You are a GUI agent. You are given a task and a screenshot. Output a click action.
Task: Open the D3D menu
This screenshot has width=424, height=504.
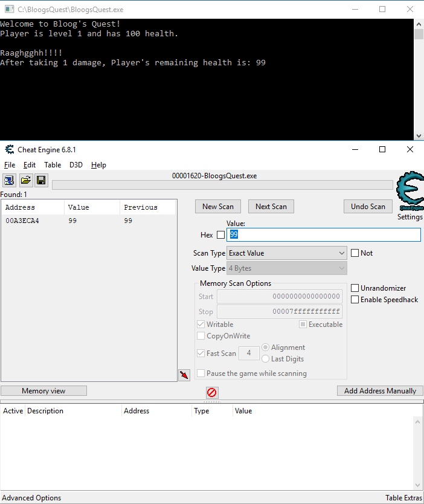[x=76, y=165]
